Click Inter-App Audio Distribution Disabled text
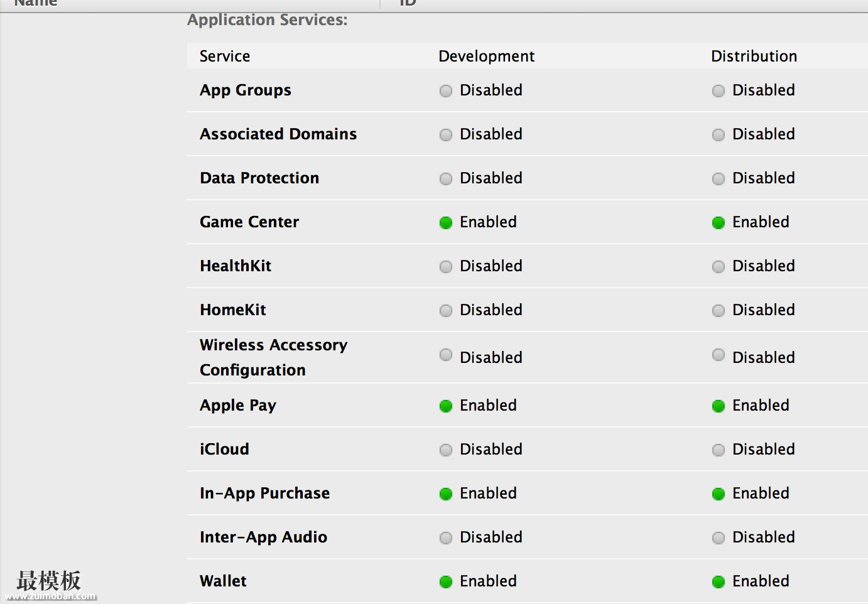Screen dimensions: 868x604 [x=764, y=537]
